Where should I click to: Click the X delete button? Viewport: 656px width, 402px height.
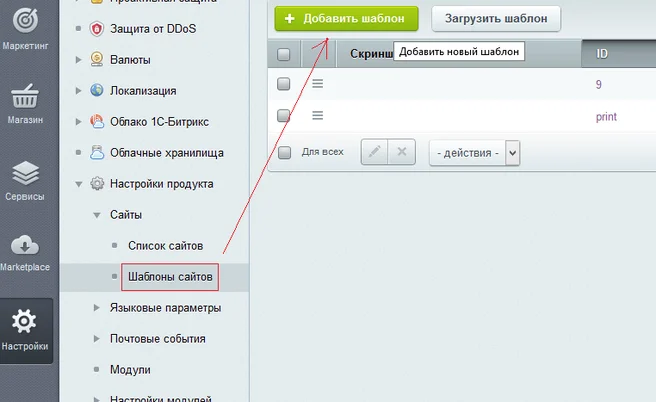click(x=402, y=152)
